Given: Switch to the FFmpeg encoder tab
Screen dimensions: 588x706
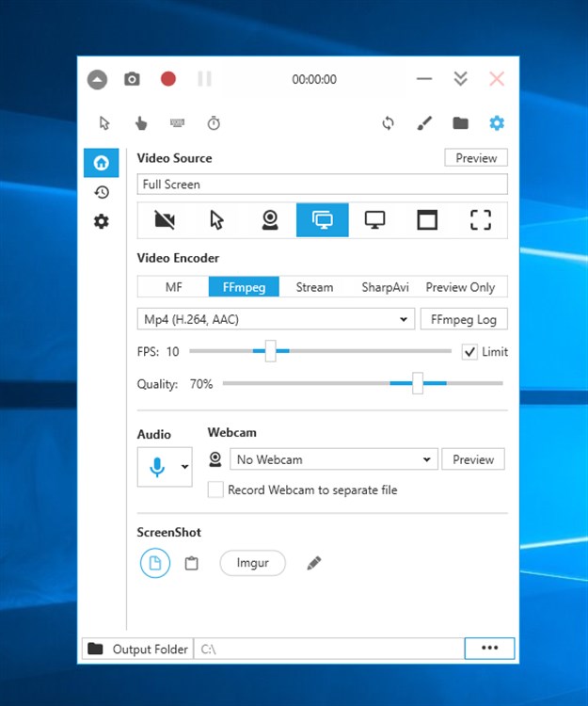Looking at the screenshot, I should coord(244,287).
